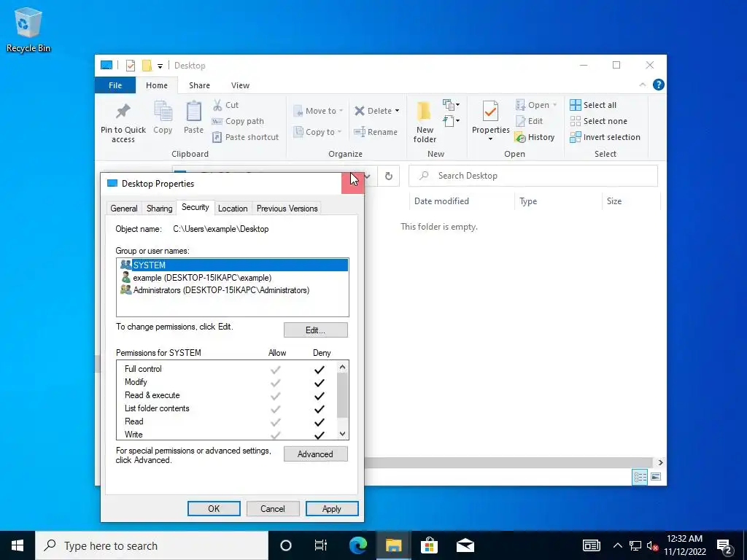Open Move to dropdown
747x560 pixels.
(318, 111)
